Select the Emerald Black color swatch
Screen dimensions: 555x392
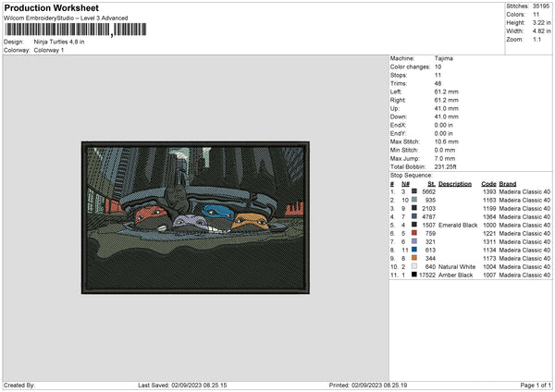(414, 225)
